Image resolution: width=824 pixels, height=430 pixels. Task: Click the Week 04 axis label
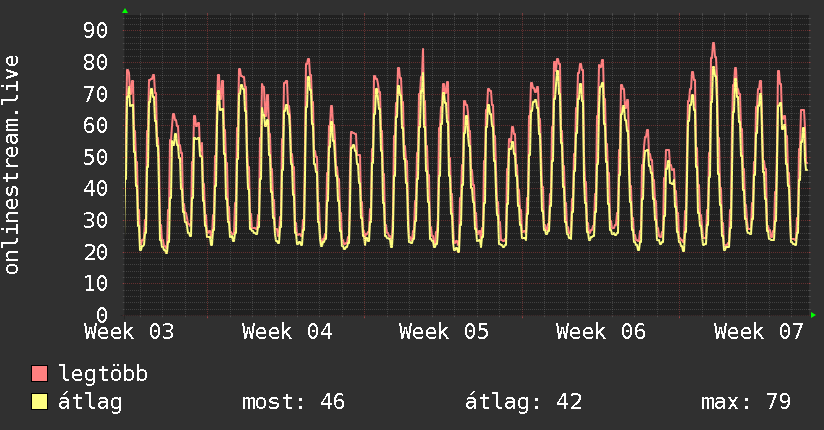[287, 332]
